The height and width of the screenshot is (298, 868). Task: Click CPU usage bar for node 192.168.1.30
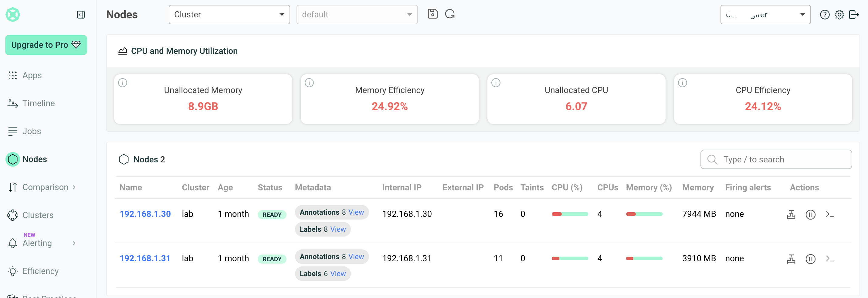[x=569, y=214]
